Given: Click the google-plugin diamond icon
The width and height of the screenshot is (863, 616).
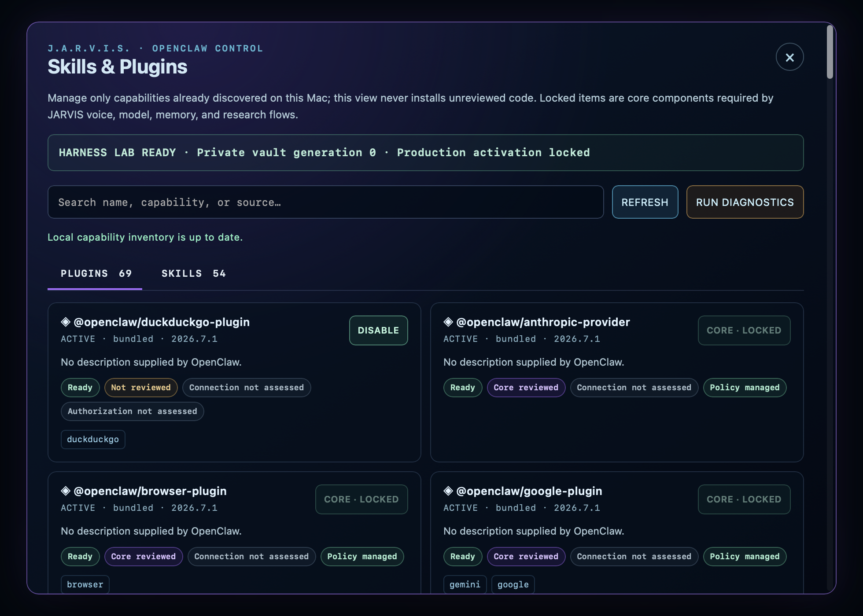Looking at the screenshot, I should click(448, 491).
